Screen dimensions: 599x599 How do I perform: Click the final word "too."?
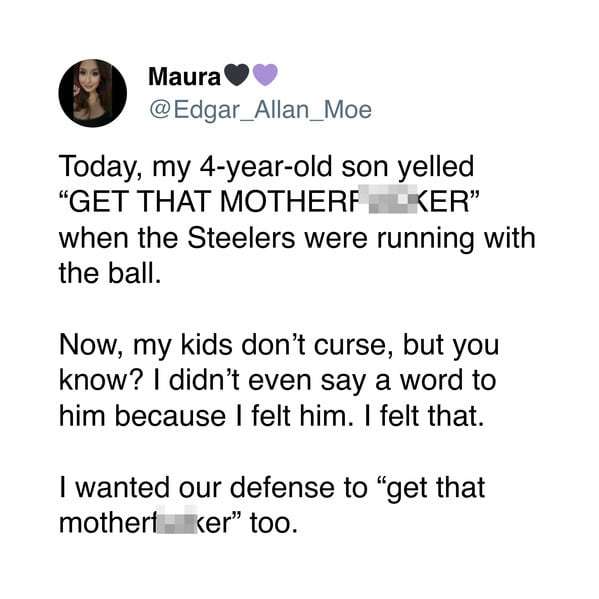click(274, 523)
